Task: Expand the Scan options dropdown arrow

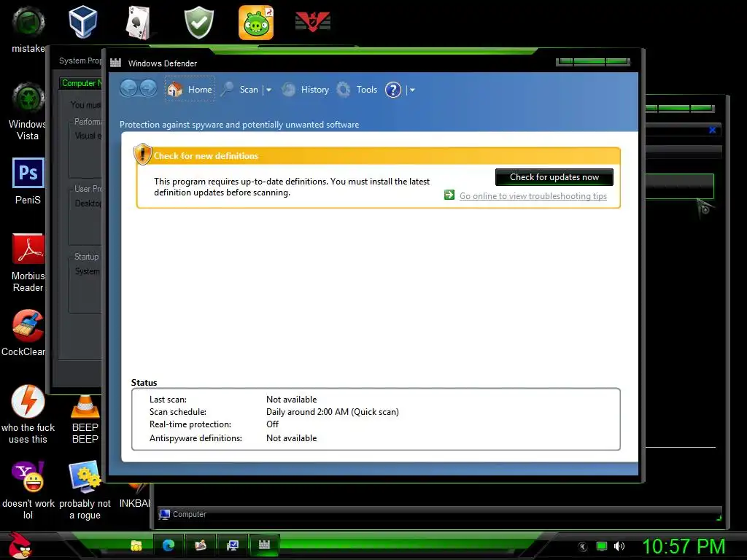Action: click(268, 90)
